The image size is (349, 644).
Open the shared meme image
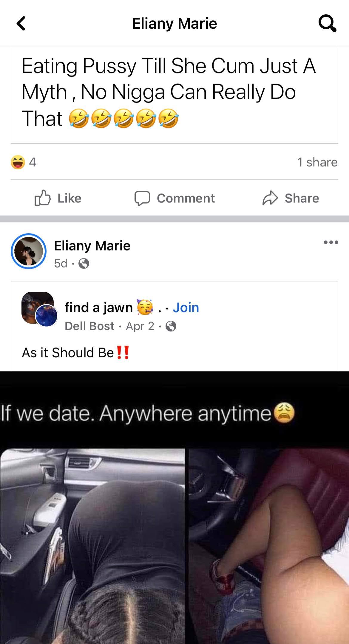coord(174,508)
